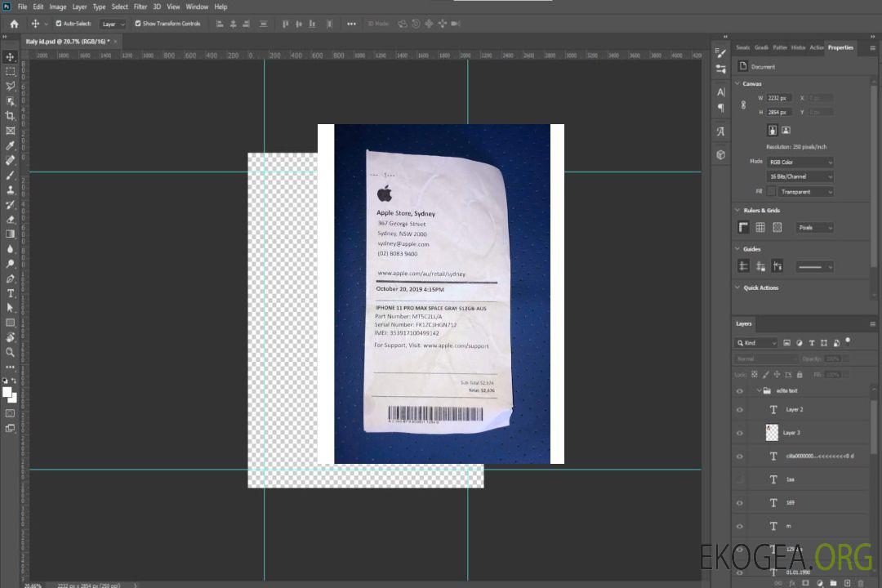Open the Character panel icon
This screenshot has width=882, height=588.
pyautogui.click(x=721, y=91)
